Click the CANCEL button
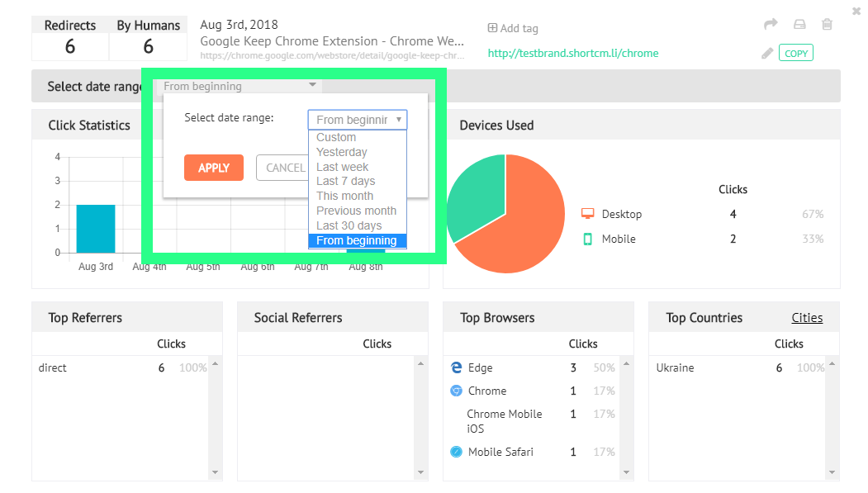The height and width of the screenshot is (493, 868). pyautogui.click(x=282, y=168)
